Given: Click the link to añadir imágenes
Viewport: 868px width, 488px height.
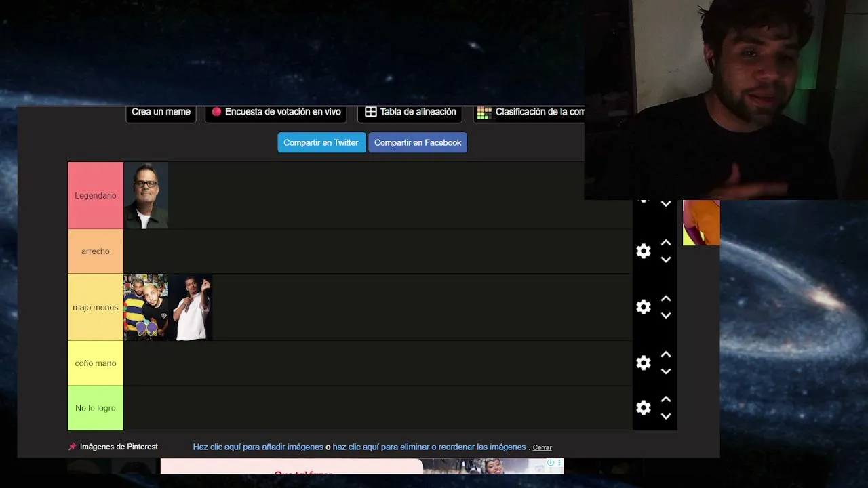Looking at the screenshot, I should pyautogui.click(x=258, y=447).
